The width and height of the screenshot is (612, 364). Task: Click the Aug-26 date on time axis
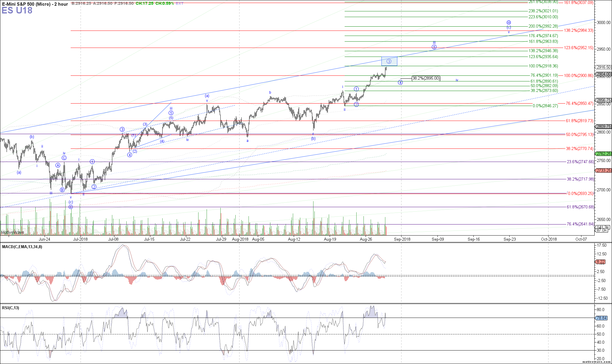click(x=366, y=239)
